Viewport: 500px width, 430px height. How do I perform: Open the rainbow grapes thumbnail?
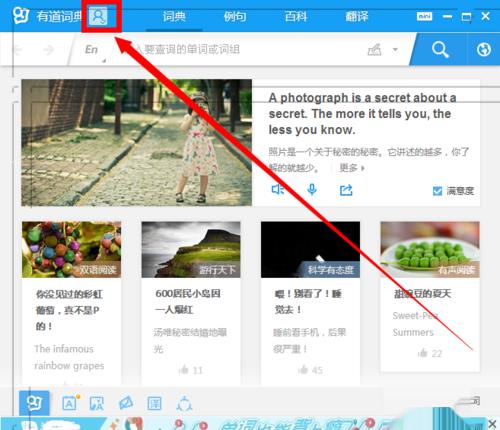tap(71, 249)
